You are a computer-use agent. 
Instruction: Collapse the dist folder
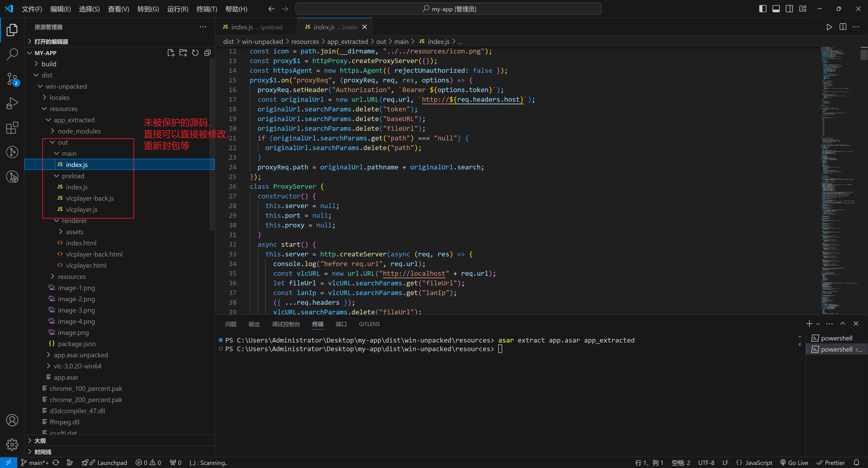tap(119, 75)
